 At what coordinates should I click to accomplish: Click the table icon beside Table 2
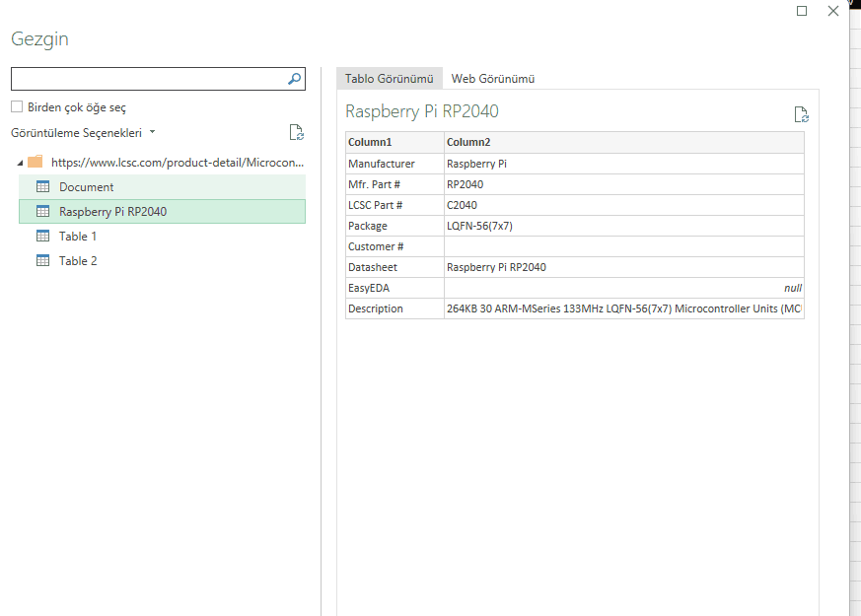click(42, 260)
